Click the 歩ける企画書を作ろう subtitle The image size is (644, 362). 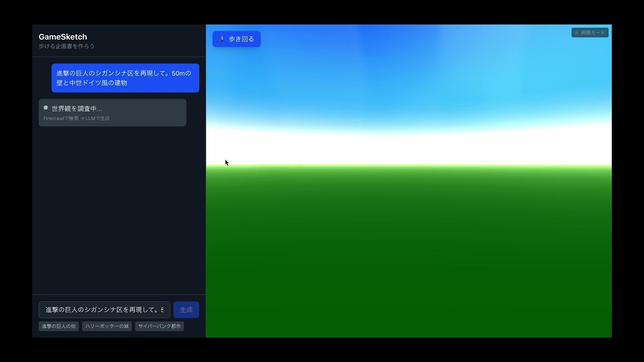coord(66,46)
